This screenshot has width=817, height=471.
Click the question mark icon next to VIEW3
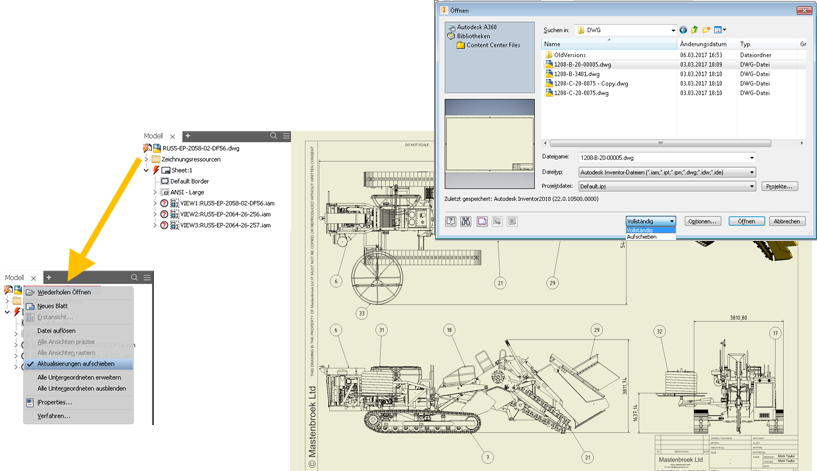click(164, 225)
